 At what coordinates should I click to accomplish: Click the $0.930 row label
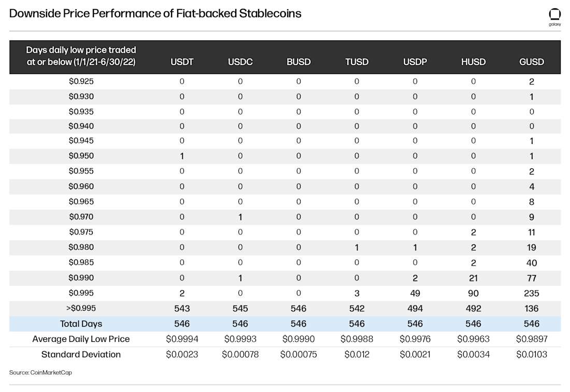pyautogui.click(x=81, y=97)
